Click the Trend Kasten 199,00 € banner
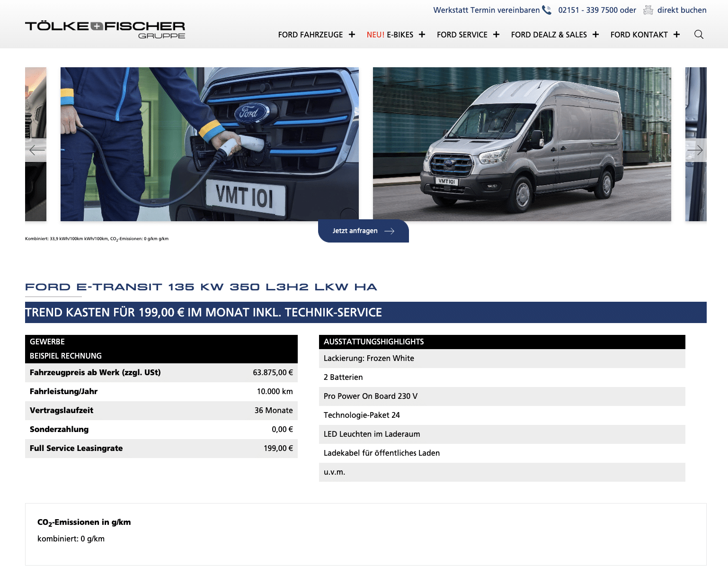 coord(366,312)
